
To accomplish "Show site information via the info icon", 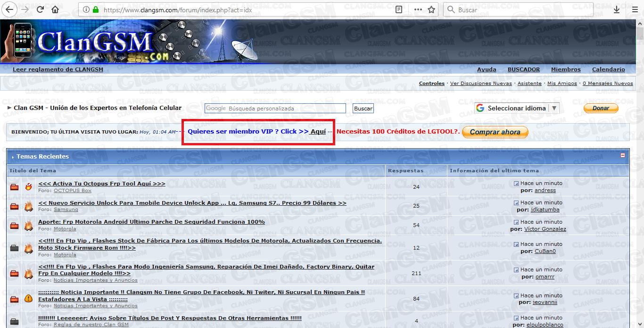I will (x=86, y=9).
